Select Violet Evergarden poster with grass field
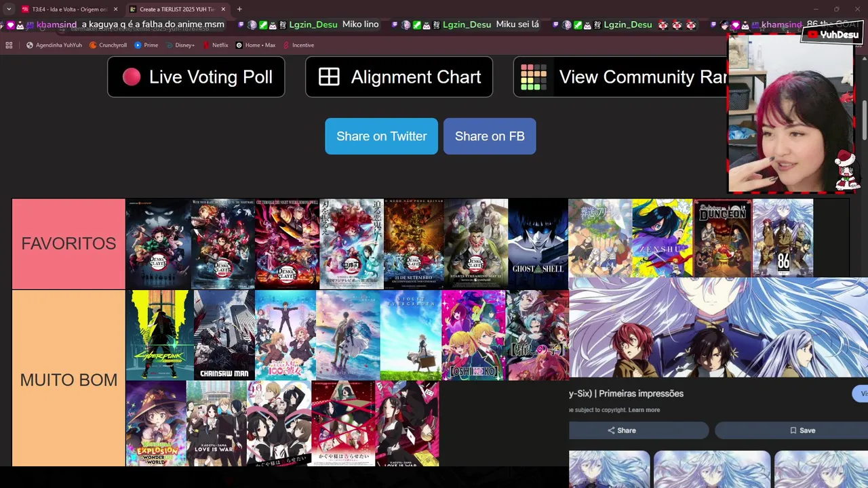The image size is (868, 488). (x=410, y=335)
